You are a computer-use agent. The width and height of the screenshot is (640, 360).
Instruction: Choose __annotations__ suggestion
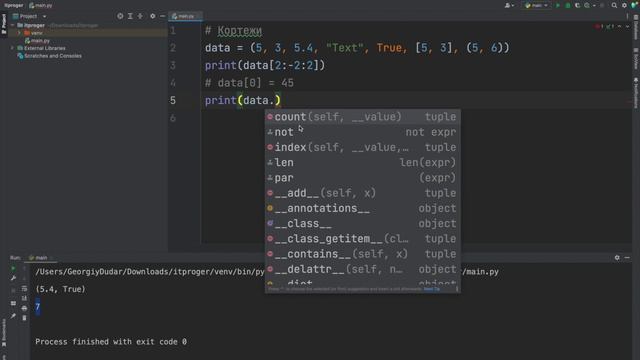(x=362, y=208)
